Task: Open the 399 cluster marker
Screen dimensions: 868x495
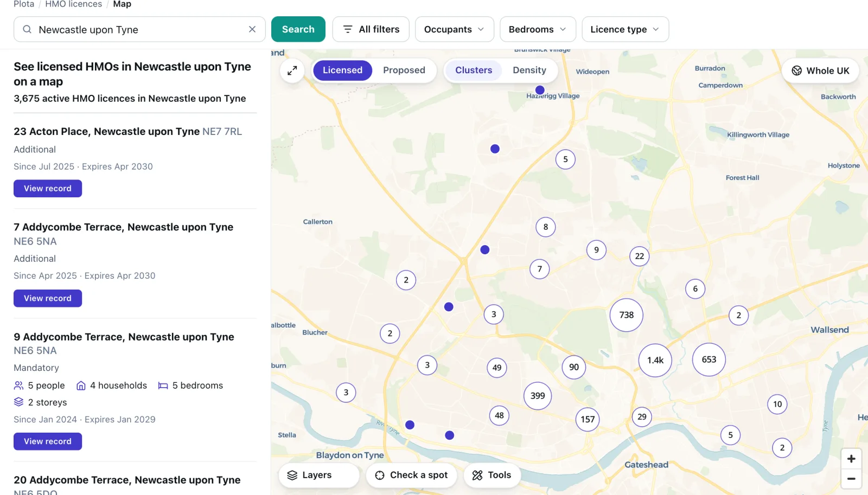Action: (x=538, y=396)
